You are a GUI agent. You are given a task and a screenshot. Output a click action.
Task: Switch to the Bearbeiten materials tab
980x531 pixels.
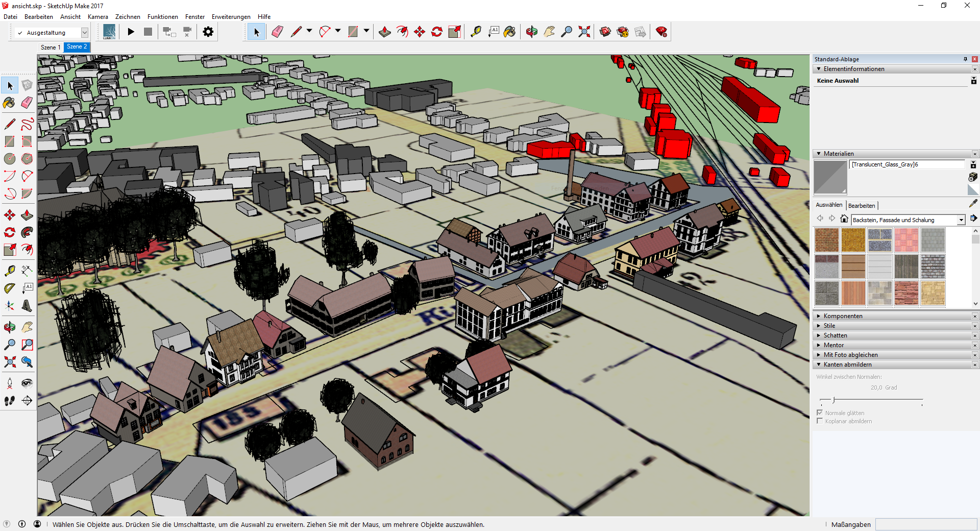click(x=862, y=206)
